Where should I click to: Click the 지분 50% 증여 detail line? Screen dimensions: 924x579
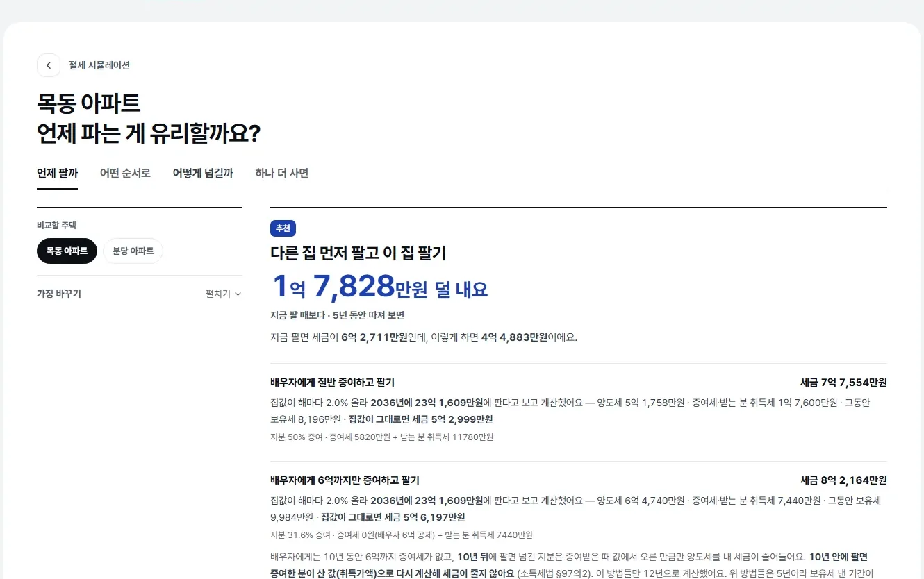tap(381, 437)
